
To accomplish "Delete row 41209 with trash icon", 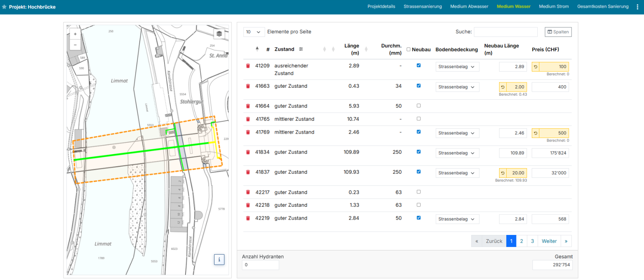I will (x=248, y=66).
